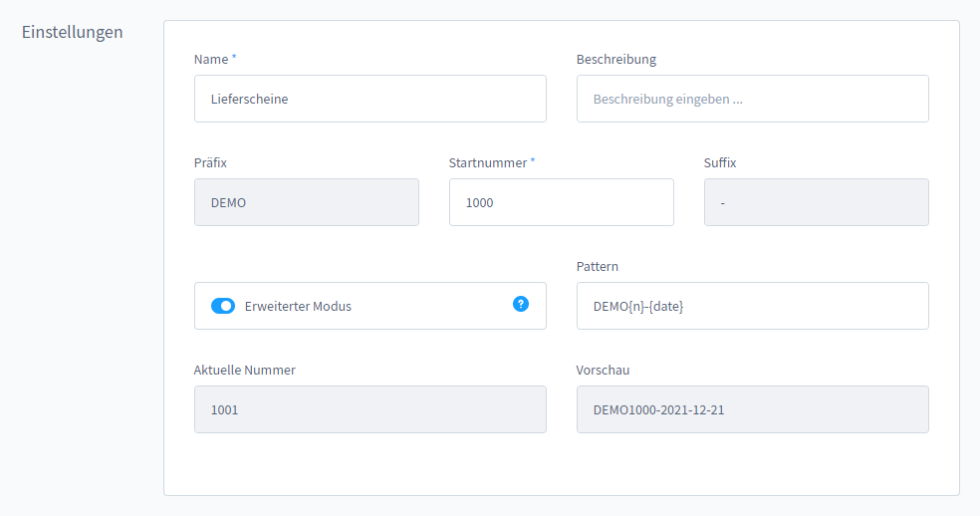This screenshot has height=516, width=980.
Task: Click into the Name field containing Lieferscheine
Action: pos(369,99)
